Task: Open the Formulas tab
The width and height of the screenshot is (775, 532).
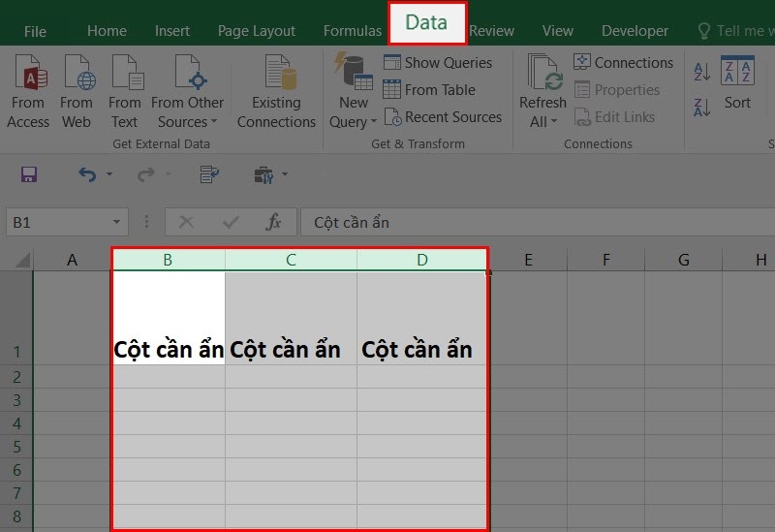Action: [x=353, y=31]
